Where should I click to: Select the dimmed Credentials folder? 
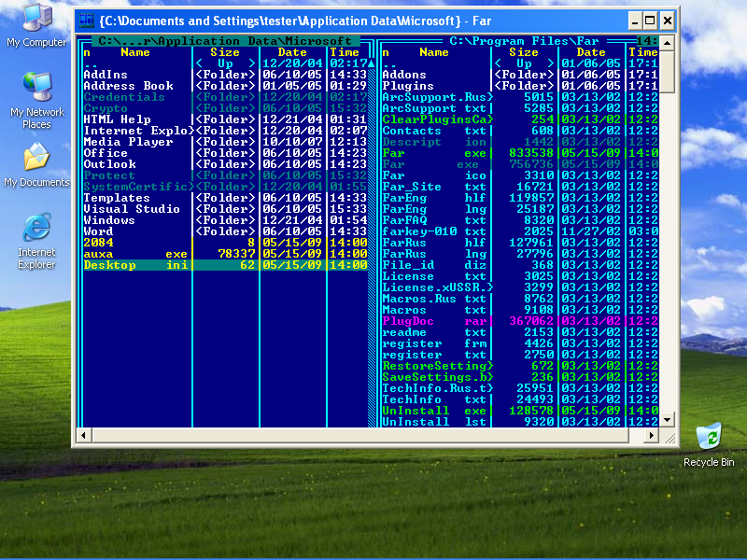(x=225, y=97)
